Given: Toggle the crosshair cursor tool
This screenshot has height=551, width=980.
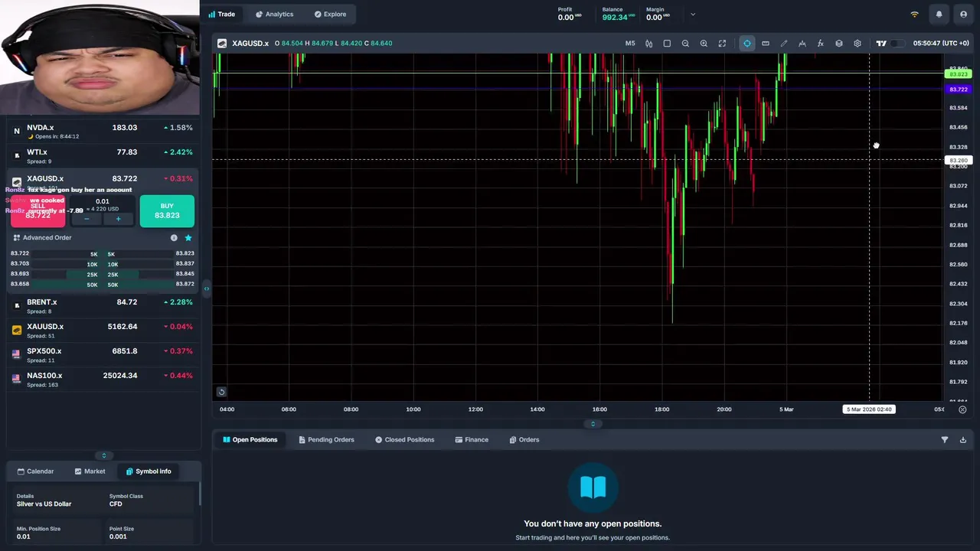Looking at the screenshot, I should (747, 44).
